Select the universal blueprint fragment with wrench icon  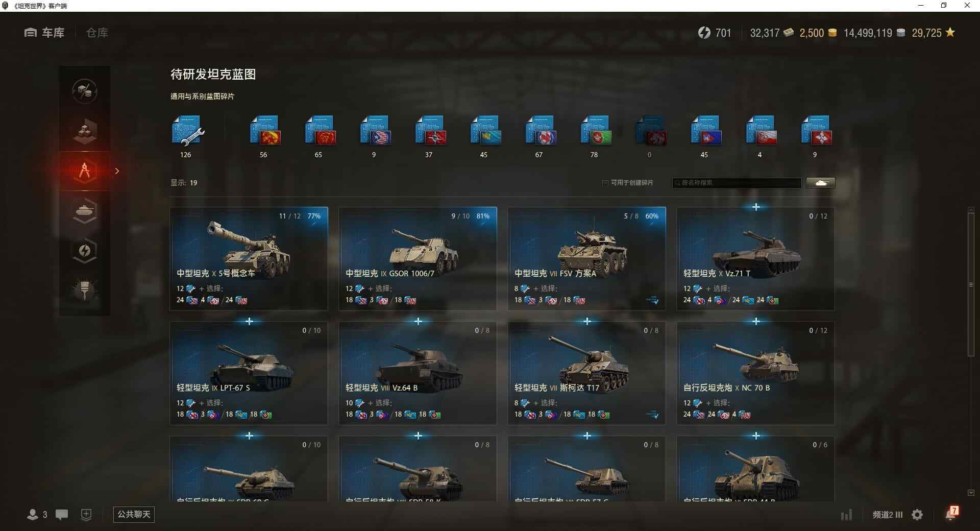pyautogui.click(x=187, y=131)
